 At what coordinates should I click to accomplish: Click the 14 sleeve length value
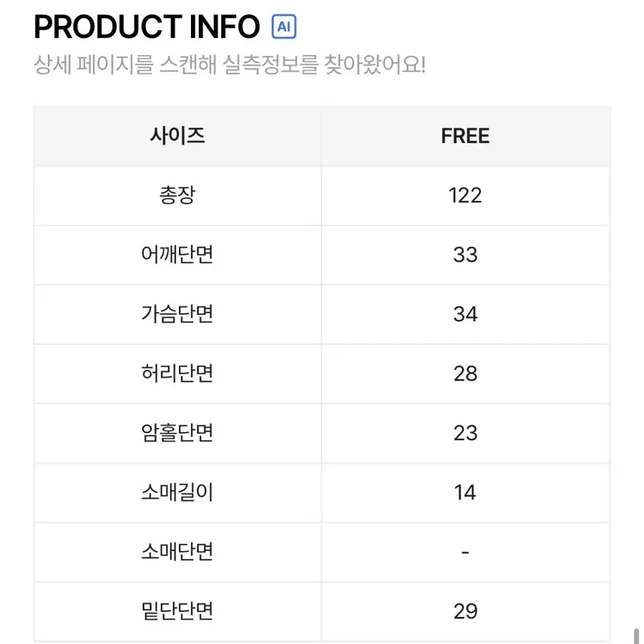[x=465, y=492]
